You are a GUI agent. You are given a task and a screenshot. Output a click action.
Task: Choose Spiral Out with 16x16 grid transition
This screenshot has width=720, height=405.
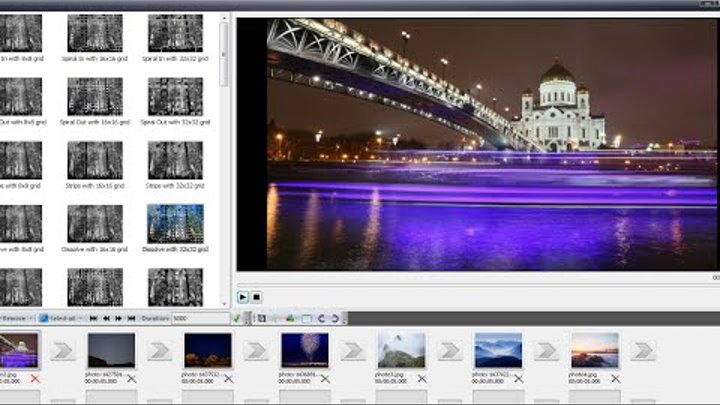pos(95,96)
